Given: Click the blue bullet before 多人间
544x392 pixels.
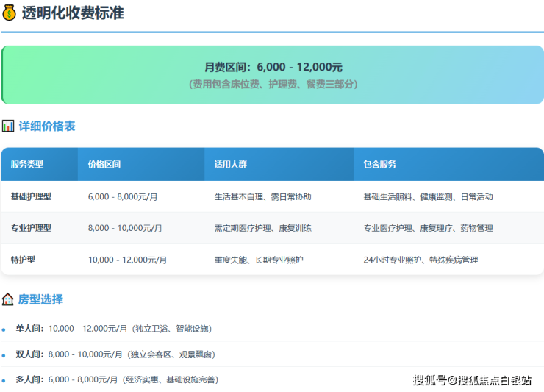Looking at the screenshot, I should click(x=4, y=381).
